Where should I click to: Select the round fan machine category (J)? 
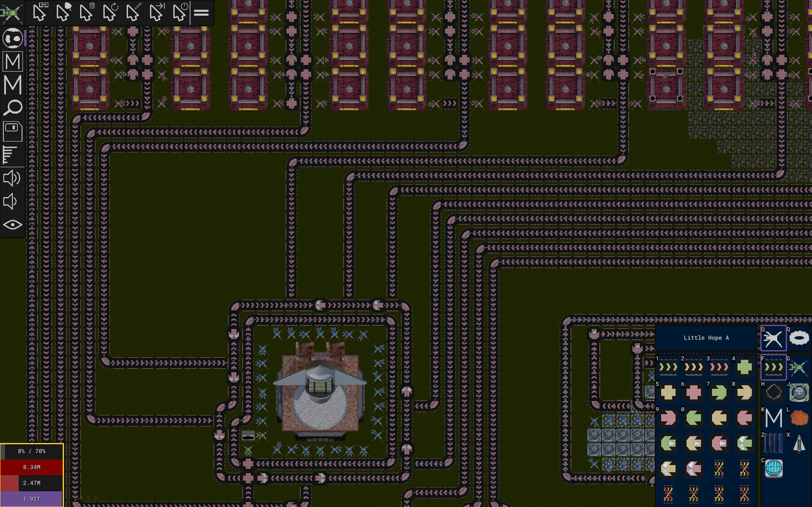click(799, 392)
